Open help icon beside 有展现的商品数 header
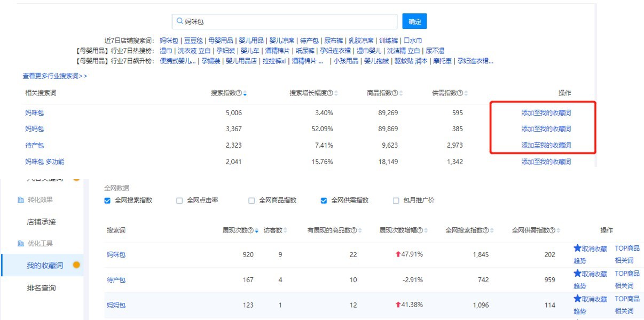 pos(355,230)
